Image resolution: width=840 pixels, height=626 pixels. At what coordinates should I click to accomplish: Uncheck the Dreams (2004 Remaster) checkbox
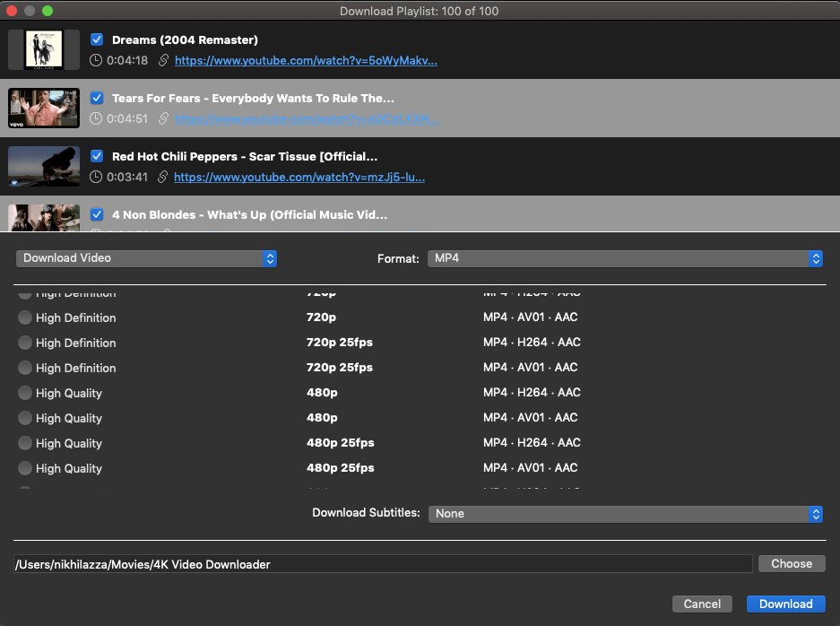tap(97, 39)
